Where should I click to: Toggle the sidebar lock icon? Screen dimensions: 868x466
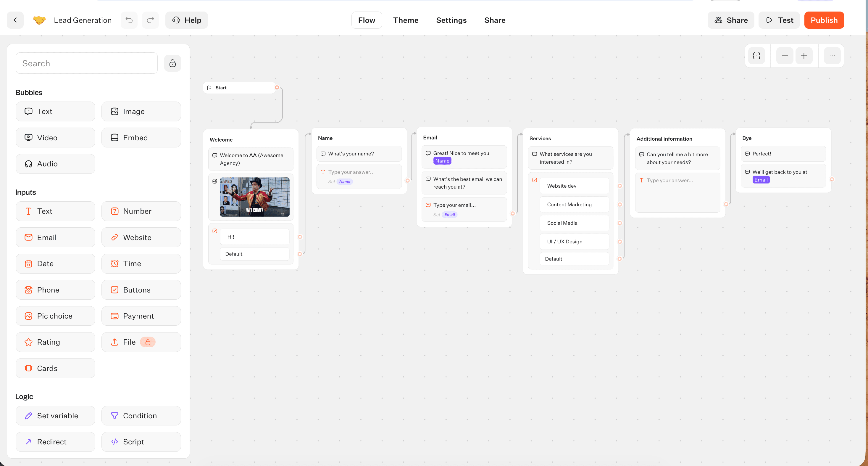(x=172, y=63)
